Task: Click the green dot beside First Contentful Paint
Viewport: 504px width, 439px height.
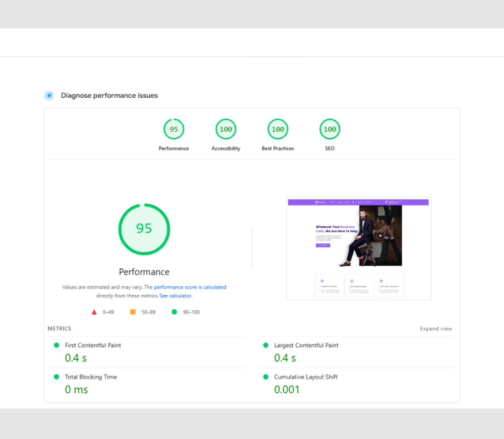Action: coord(56,345)
